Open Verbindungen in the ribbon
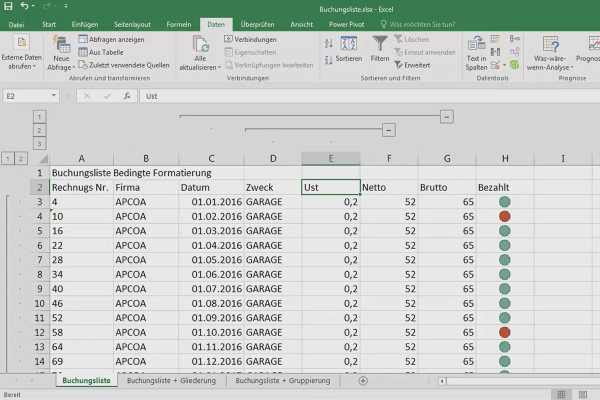 [x=251, y=39]
